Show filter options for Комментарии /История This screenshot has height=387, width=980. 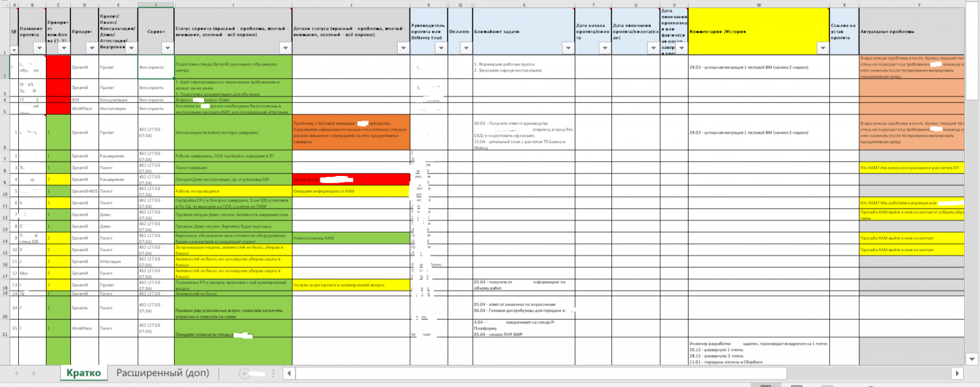coord(822,48)
